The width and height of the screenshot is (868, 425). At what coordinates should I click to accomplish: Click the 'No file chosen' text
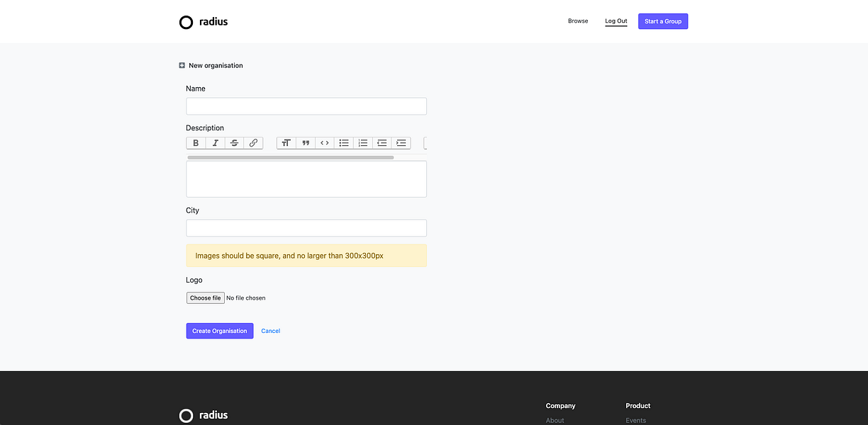[246, 298]
